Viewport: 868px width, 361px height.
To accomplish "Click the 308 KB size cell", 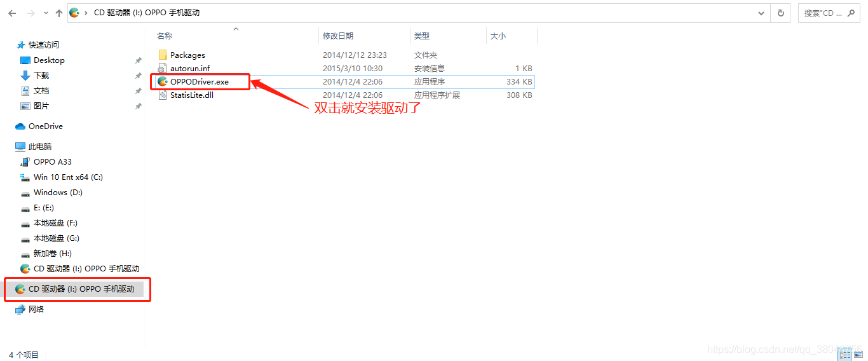I will coord(519,95).
